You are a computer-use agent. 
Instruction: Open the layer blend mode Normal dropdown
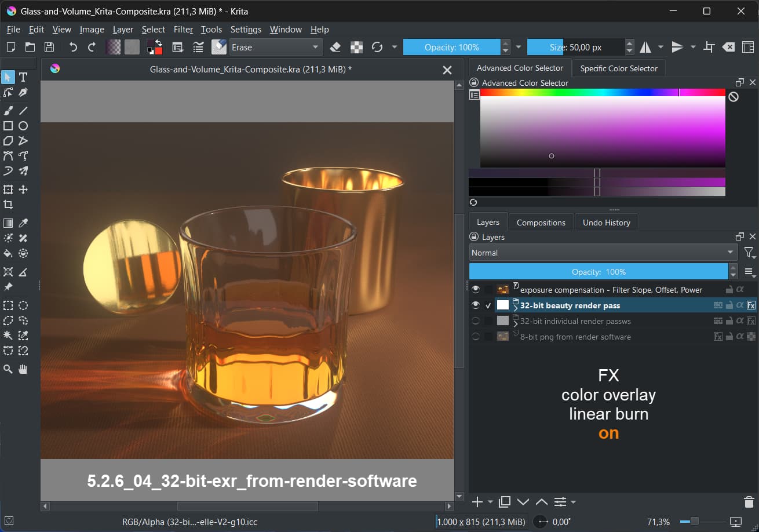(603, 253)
